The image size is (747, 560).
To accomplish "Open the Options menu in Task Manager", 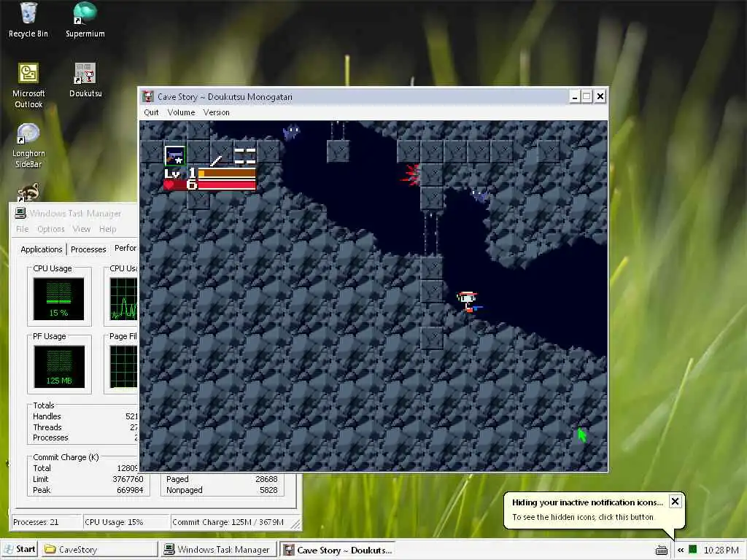I will tap(51, 229).
